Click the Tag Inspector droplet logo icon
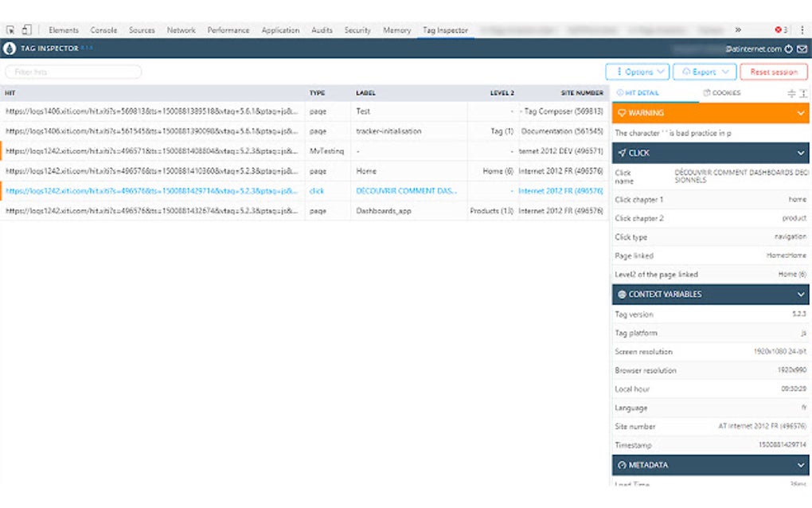Image resolution: width=812 pixels, height=508 pixels. click(10, 48)
